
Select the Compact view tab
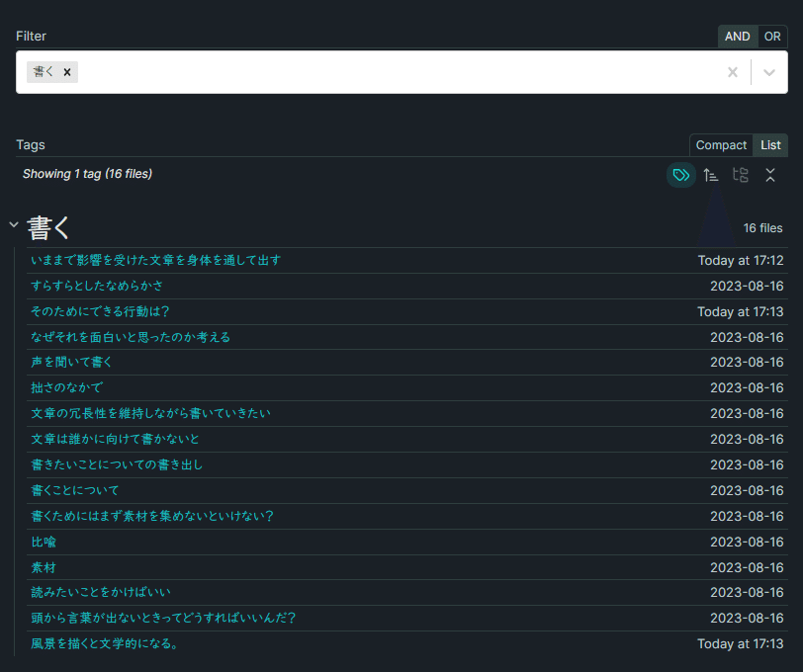(721, 144)
